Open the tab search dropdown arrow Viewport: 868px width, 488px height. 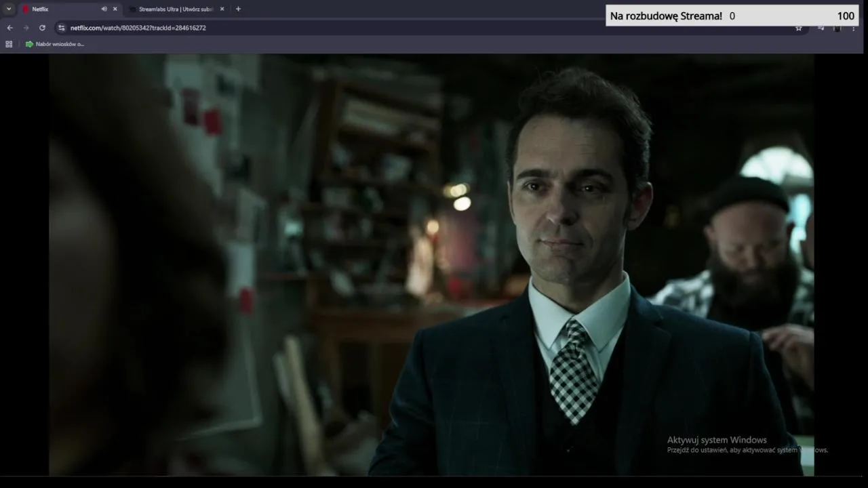(x=9, y=9)
